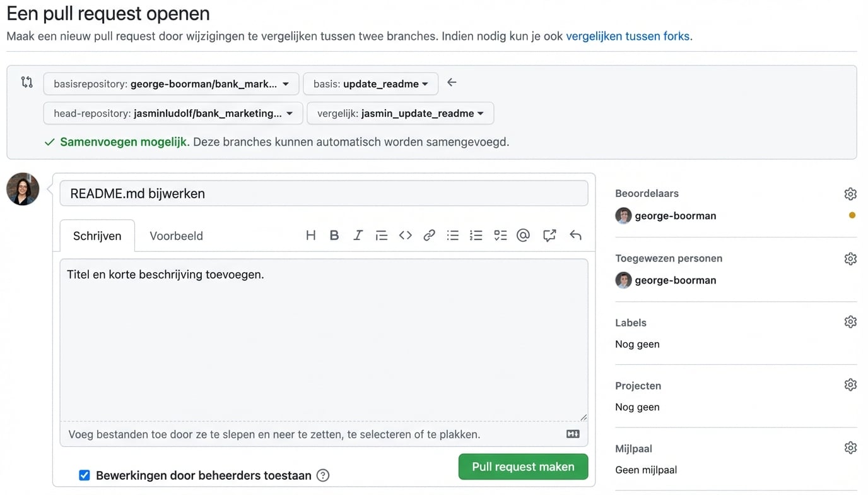Viewport: 868px width, 495px height.
Task: Expand the basis: update_readme dropdown
Action: (x=370, y=83)
